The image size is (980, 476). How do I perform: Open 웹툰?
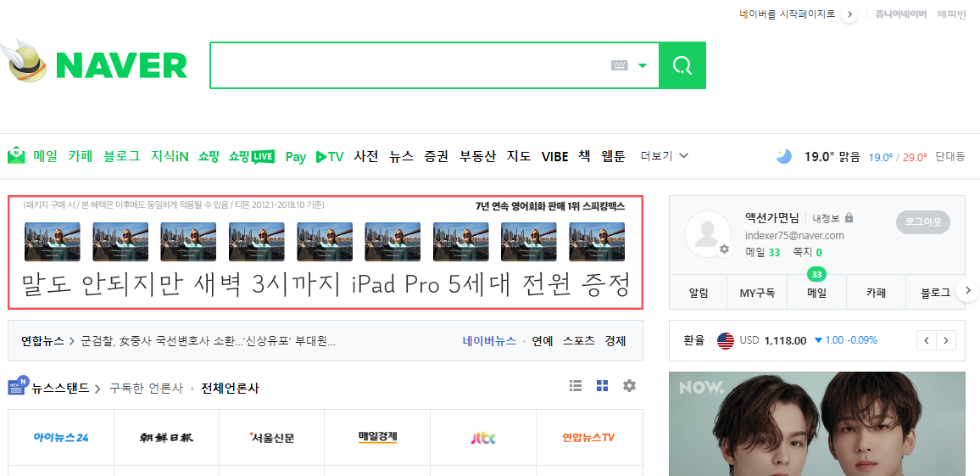click(613, 156)
